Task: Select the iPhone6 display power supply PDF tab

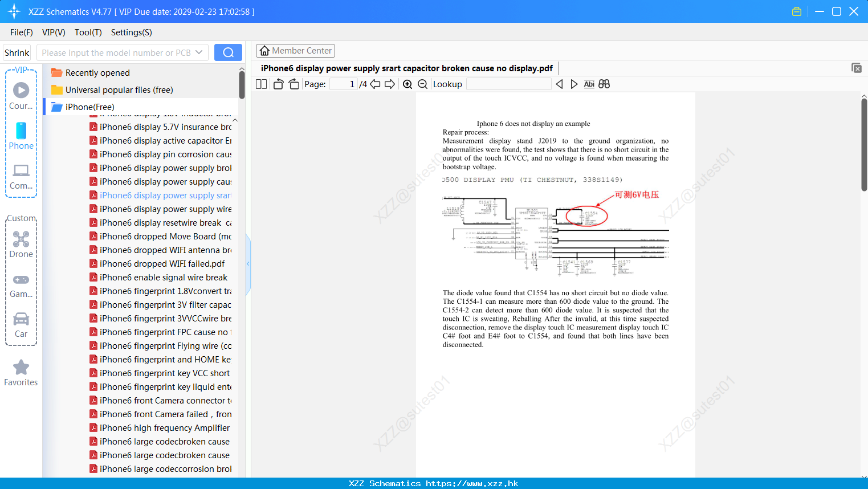Action: coord(407,68)
